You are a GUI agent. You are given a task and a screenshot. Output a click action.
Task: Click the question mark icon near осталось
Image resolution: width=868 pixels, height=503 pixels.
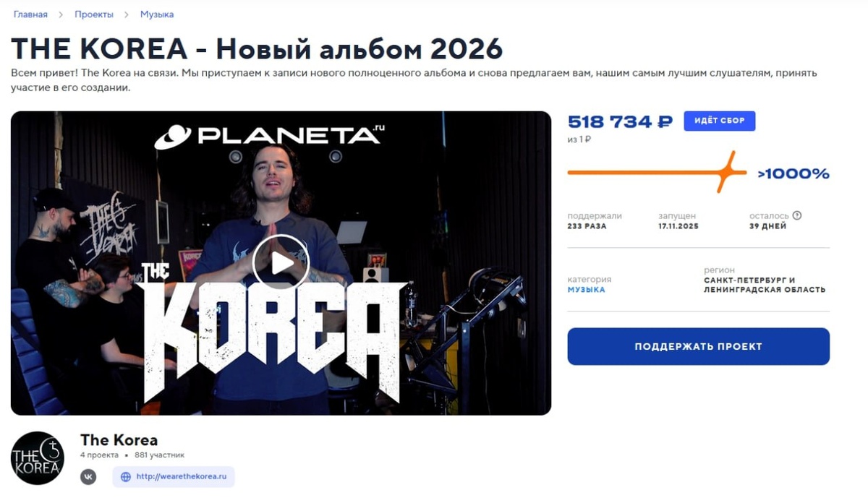click(x=797, y=215)
